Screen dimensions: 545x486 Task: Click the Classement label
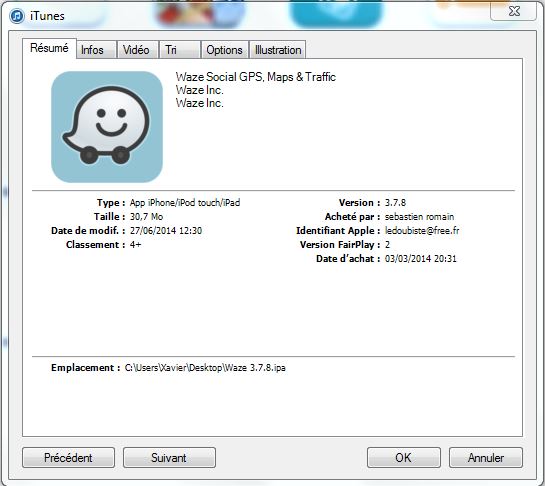coord(96,244)
